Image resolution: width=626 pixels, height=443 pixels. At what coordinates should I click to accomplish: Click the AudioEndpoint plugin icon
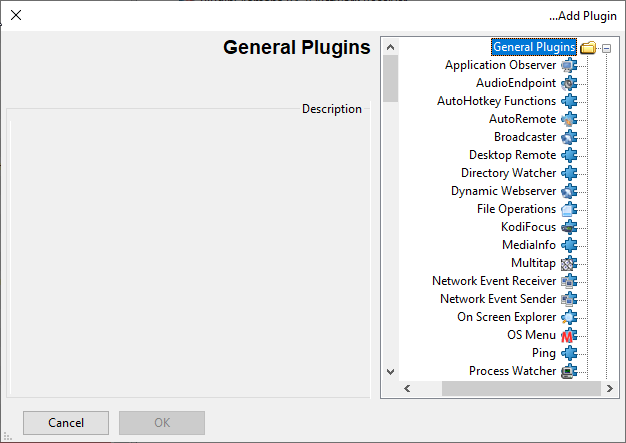(x=569, y=83)
